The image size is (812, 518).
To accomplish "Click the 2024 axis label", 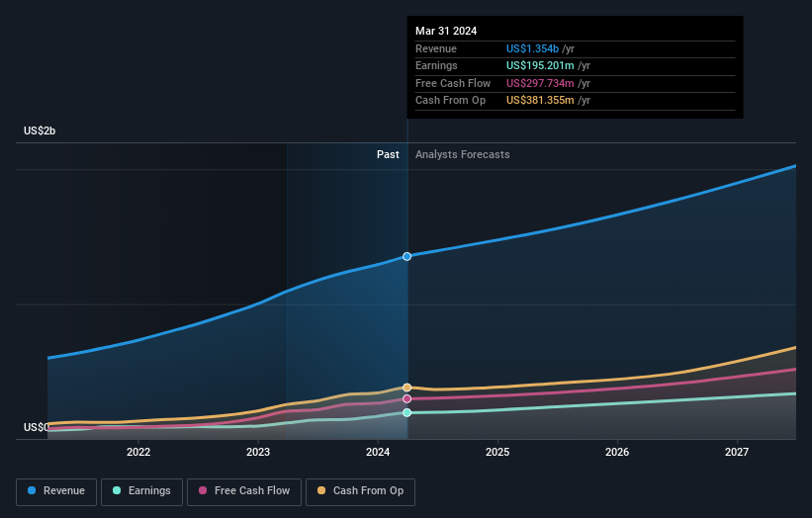I will (x=378, y=452).
